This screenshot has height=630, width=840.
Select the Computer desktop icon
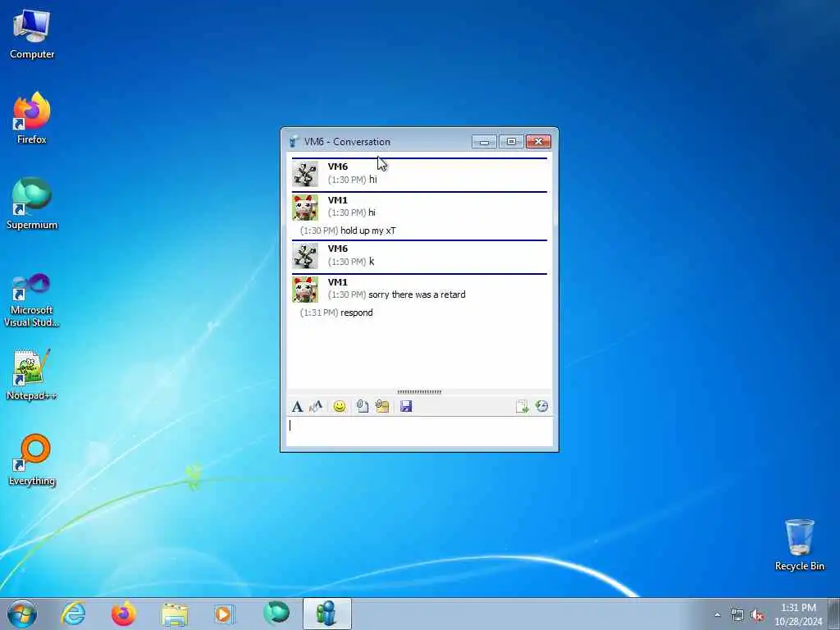(32, 34)
